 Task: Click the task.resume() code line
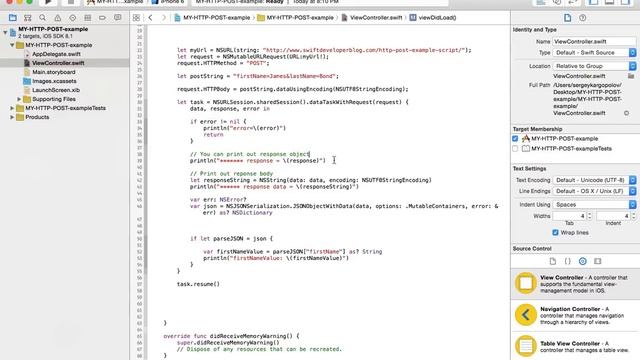(198, 284)
